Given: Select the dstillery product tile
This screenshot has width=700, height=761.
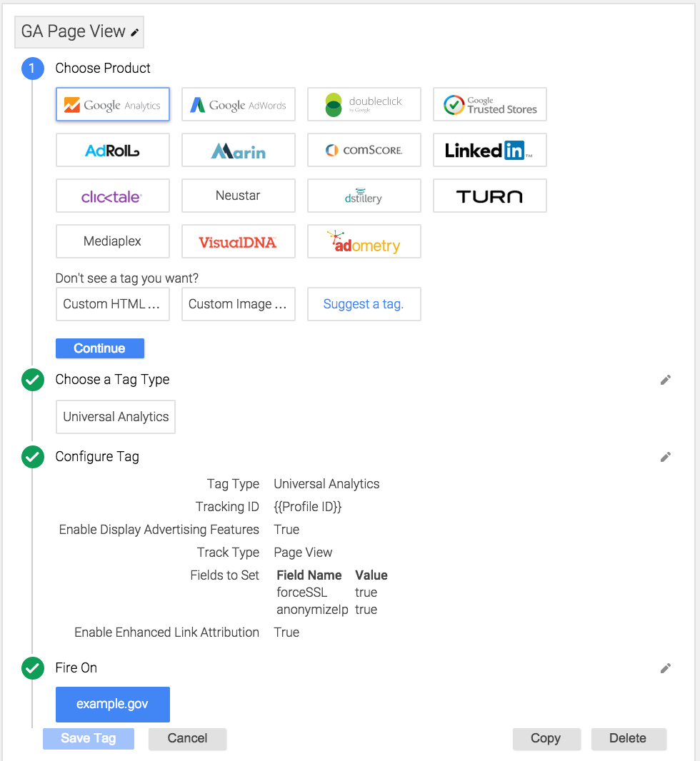Looking at the screenshot, I should [364, 196].
